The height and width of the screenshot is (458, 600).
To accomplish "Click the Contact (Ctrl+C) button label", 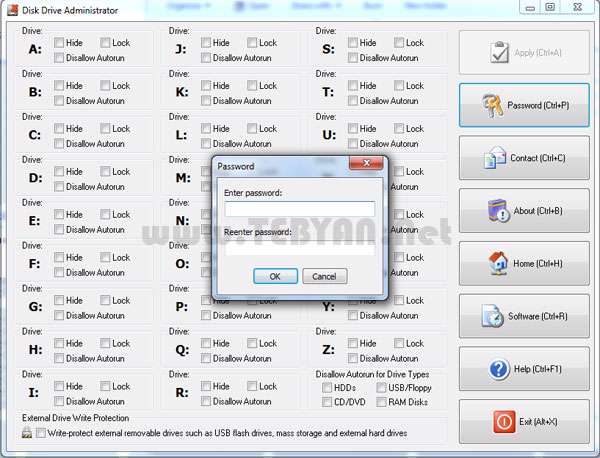I will tap(538, 158).
